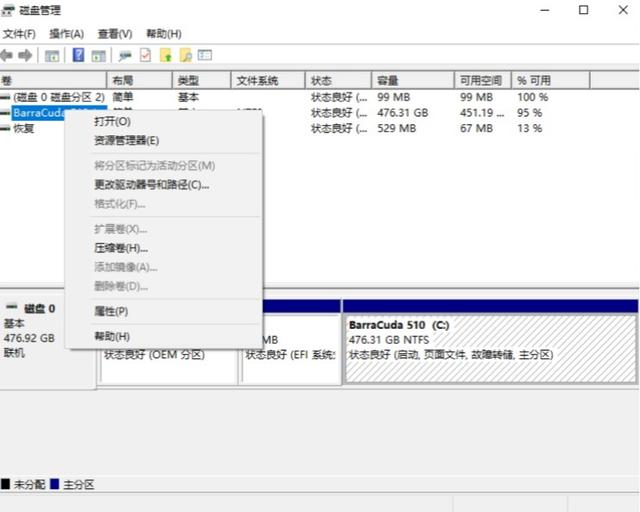Choose 帮助(H) in the context menu
The image size is (640, 512).
coord(163,336)
